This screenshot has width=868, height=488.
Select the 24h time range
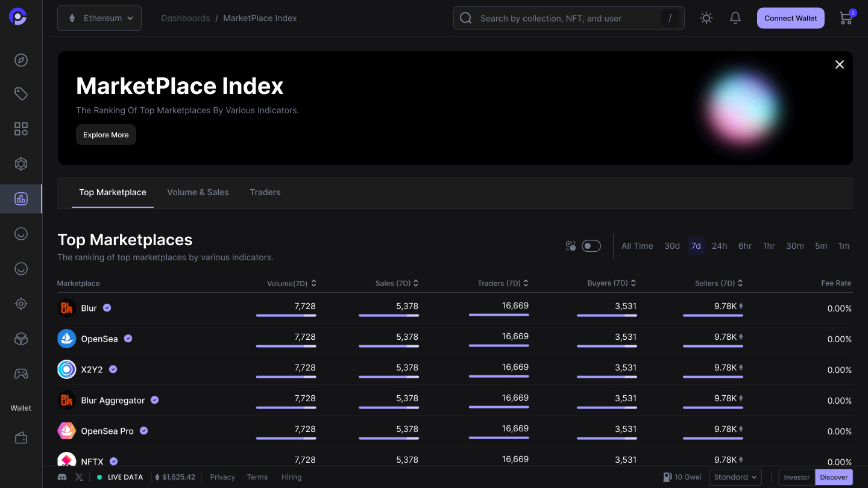[x=719, y=246]
